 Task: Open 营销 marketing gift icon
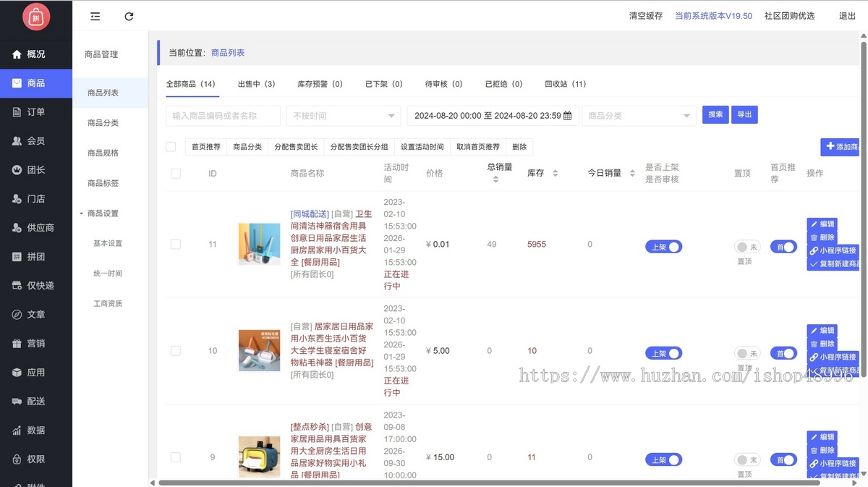(17, 344)
